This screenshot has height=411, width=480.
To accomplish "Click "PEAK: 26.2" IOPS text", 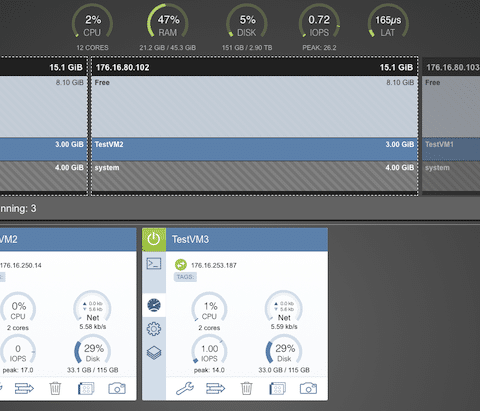I will point(319,47).
